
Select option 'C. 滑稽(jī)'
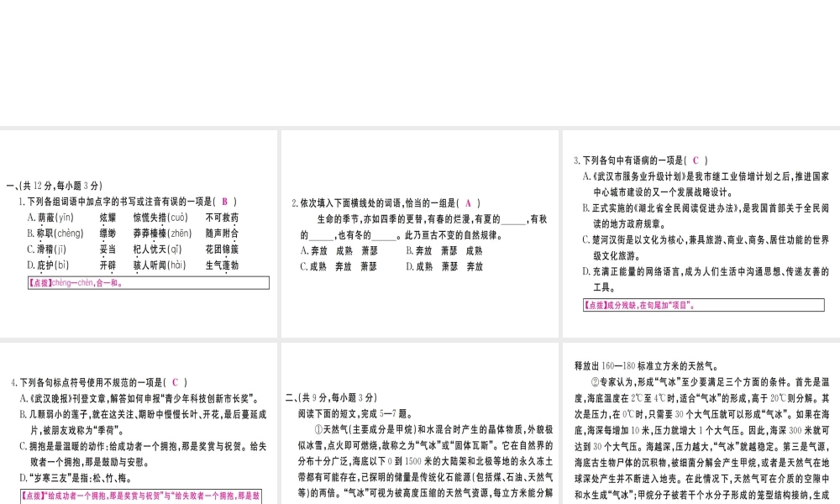(46, 249)
